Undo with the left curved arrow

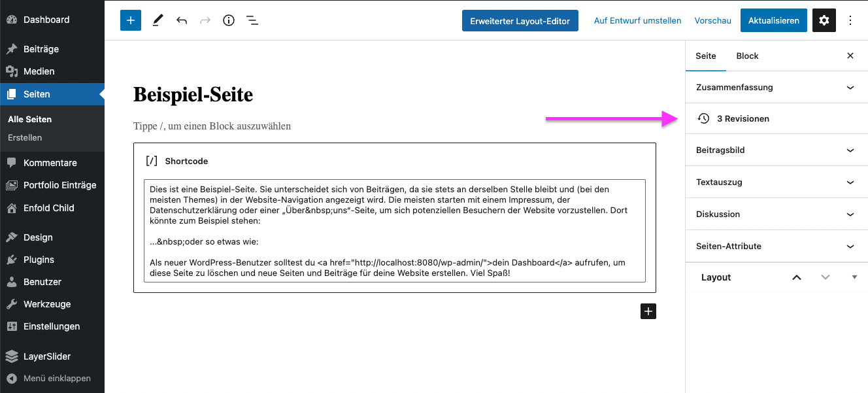182,20
